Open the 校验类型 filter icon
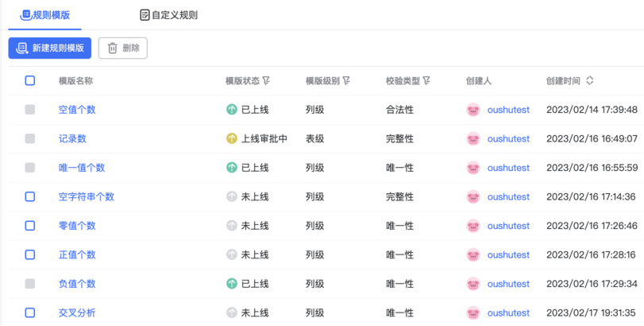This screenshot has height=326, width=644. pos(426,80)
